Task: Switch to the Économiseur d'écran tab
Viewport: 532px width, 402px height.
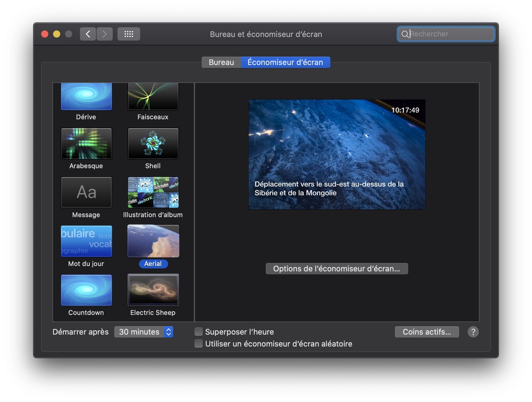Action: pyautogui.click(x=285, y=62)
